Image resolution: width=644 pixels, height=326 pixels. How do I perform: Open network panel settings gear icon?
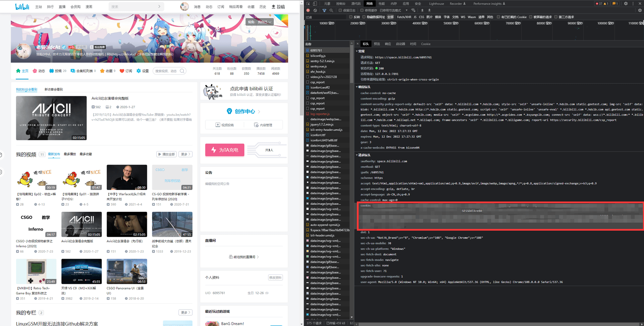640,10
